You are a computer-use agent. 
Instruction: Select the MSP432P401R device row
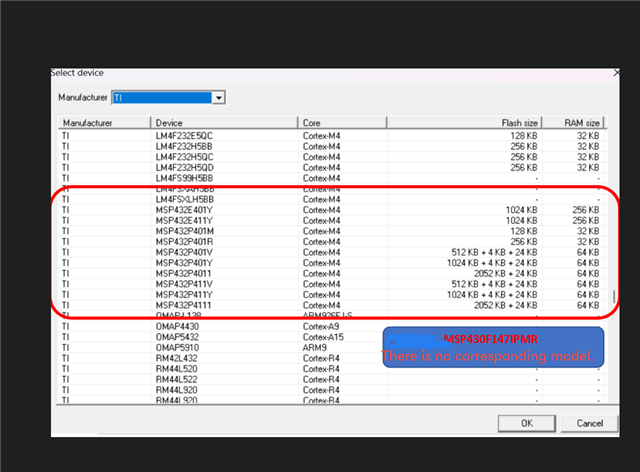[x=332, y=242]
